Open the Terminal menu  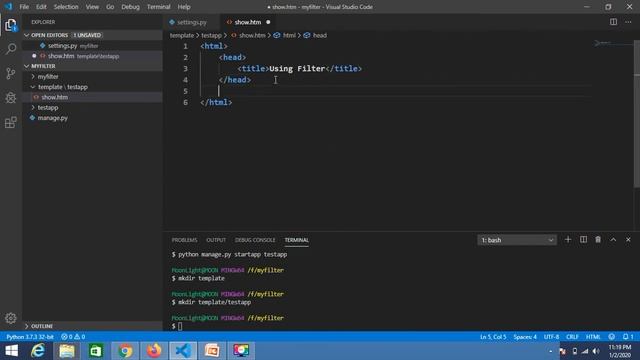tap(158, 7)
